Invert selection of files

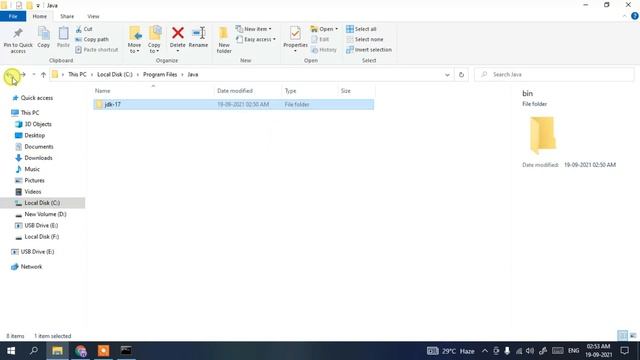(369, 49)
